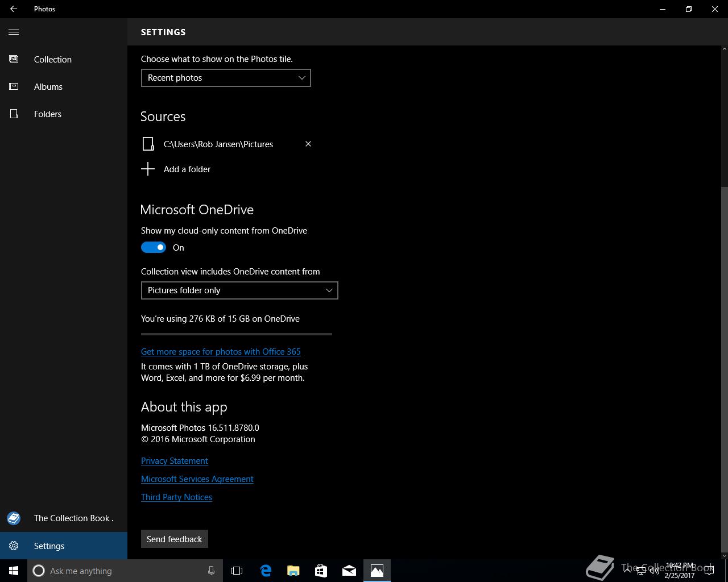Open Action Center notifications icon
Image resolution: width=728 pixels, height=582 pixels.
click(709, 571)
